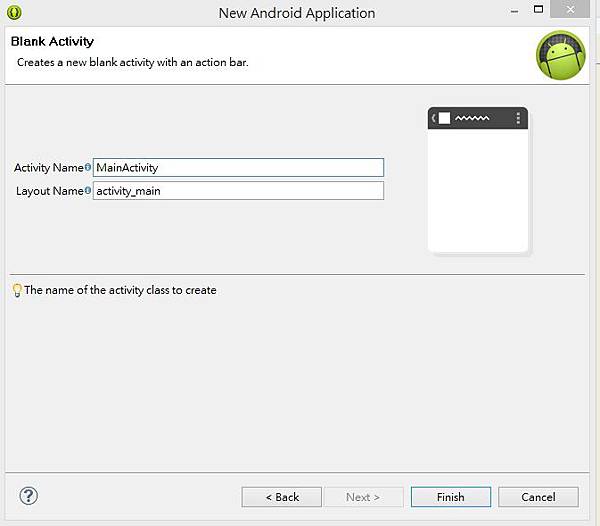This screenshot has width=600, height=526.
Task: Click the lightbulb tip icon
Action: (17, 290)
